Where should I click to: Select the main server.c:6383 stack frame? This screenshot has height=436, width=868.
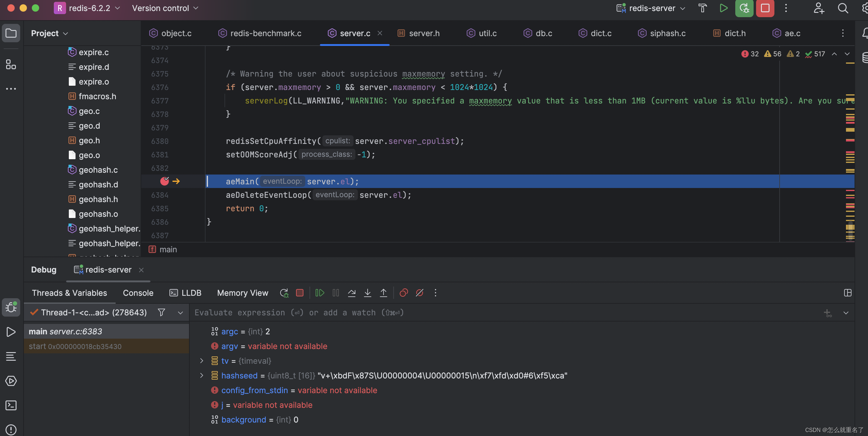coord(106,332)
